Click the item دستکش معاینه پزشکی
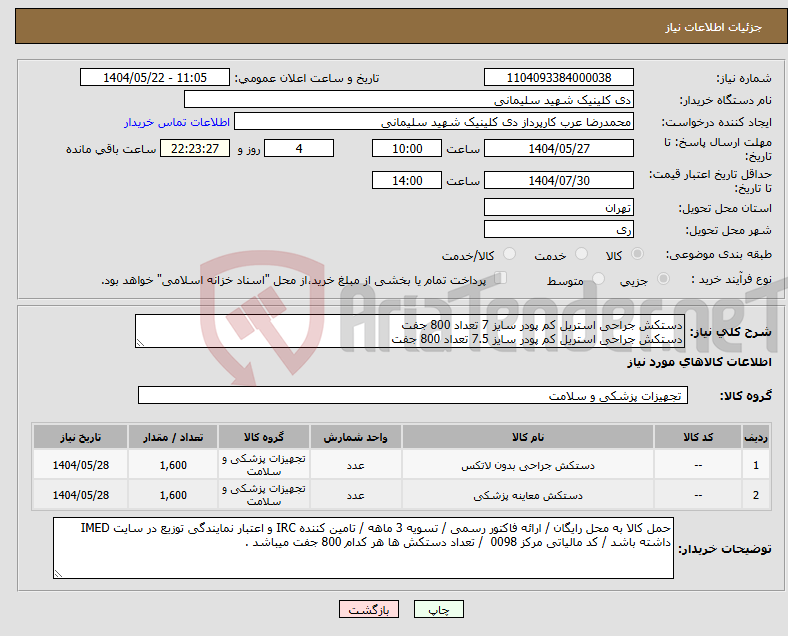The width and height of the screenshot is (788, 636). tap(528, 495)
